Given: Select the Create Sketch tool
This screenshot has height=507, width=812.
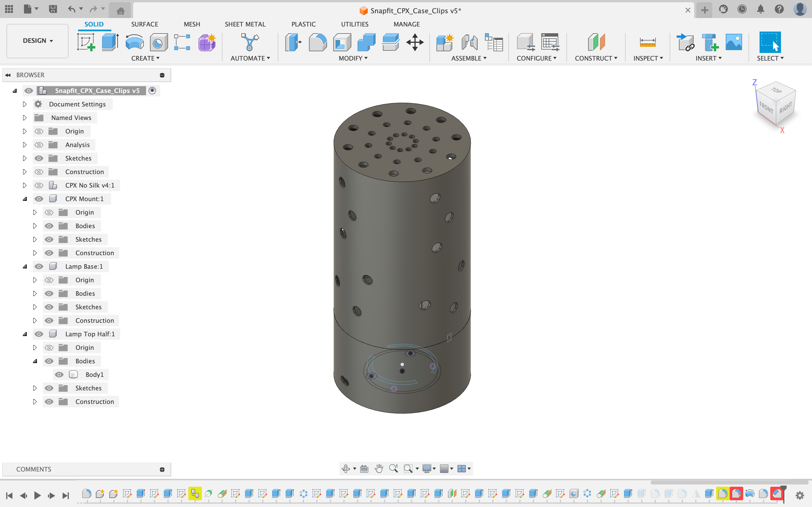Looking at the screenshot, I should (86, 42).
